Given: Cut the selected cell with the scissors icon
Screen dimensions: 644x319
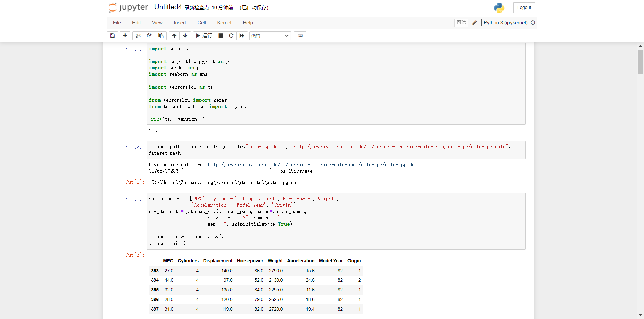Looking at the screenshot, I should coord(138,36).
